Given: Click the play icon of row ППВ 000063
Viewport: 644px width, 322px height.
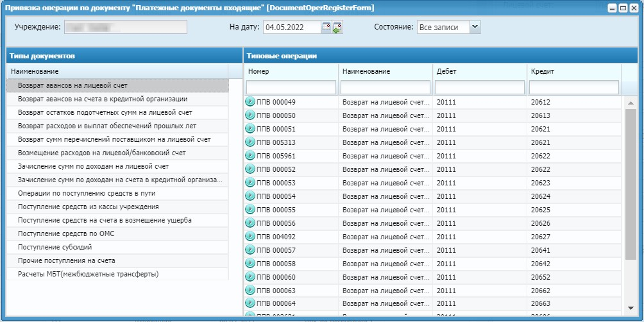Looking at the screenshot, I should (x=250, y=291).
